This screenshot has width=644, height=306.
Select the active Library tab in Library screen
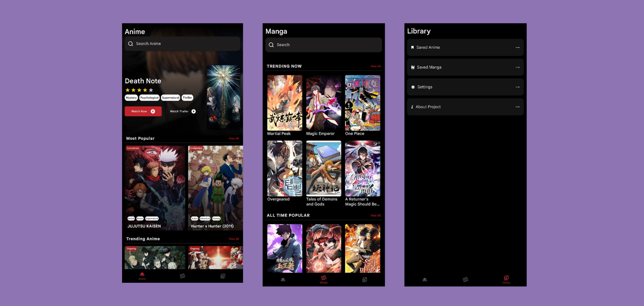[506, 279]
